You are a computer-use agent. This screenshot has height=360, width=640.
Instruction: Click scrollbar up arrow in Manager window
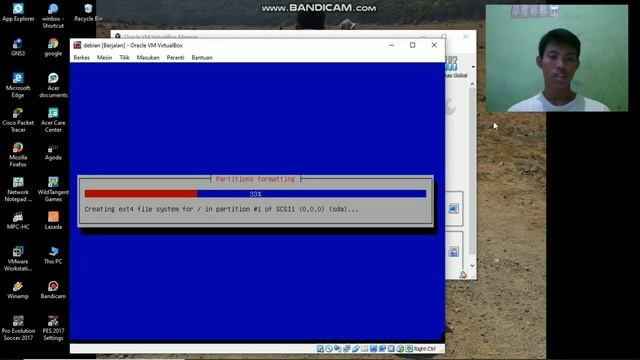coord(472,84)
